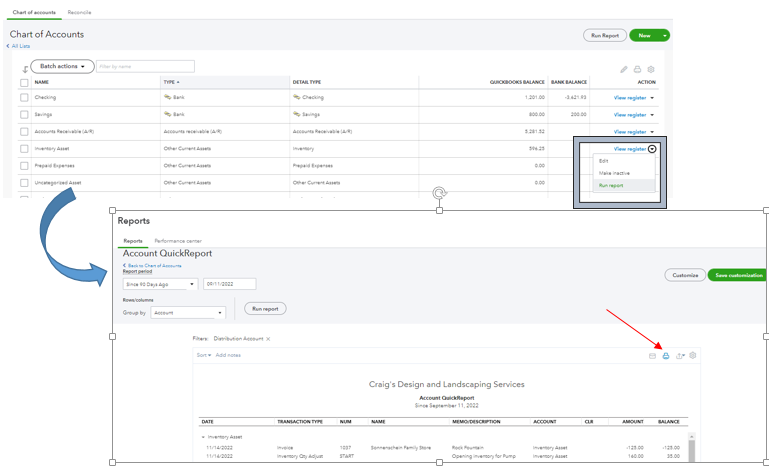
Task: Click the Back to Chart of Accounts link
Action: point(152,265)
